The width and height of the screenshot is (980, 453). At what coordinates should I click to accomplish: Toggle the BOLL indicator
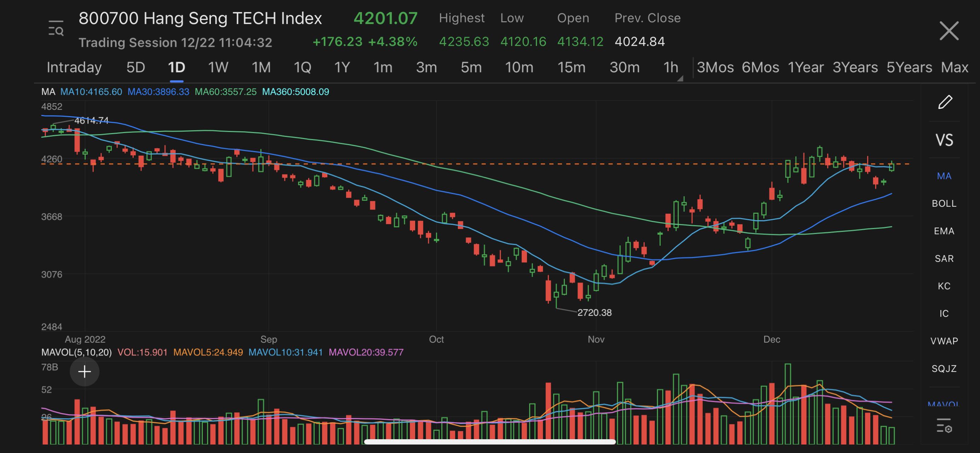click(x=944, y=203)
